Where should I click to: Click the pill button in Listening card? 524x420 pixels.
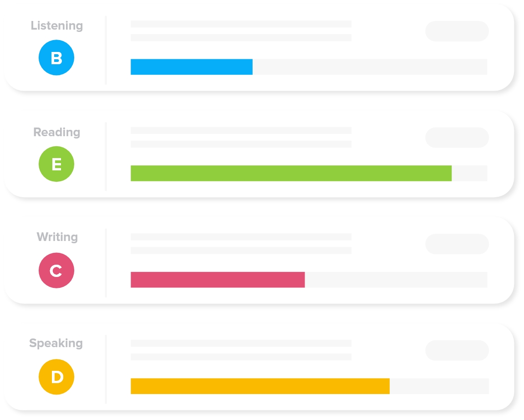pyautogui.click(x=457, y=31)
